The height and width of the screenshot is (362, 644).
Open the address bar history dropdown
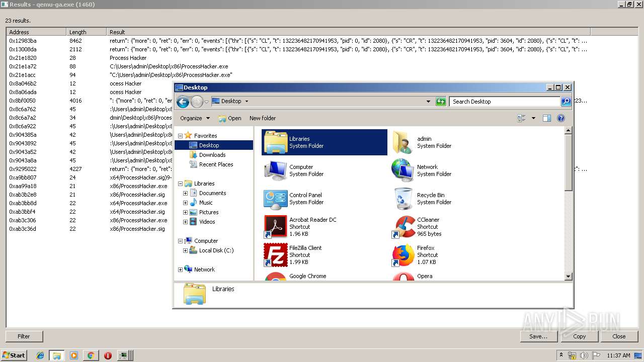[428, 101]
